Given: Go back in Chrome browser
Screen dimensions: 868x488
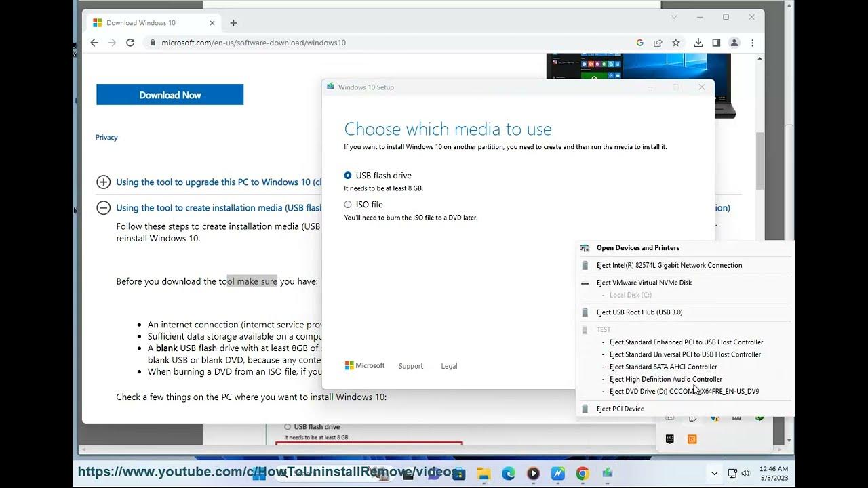Looking at the screenshot, I should 94,43.
